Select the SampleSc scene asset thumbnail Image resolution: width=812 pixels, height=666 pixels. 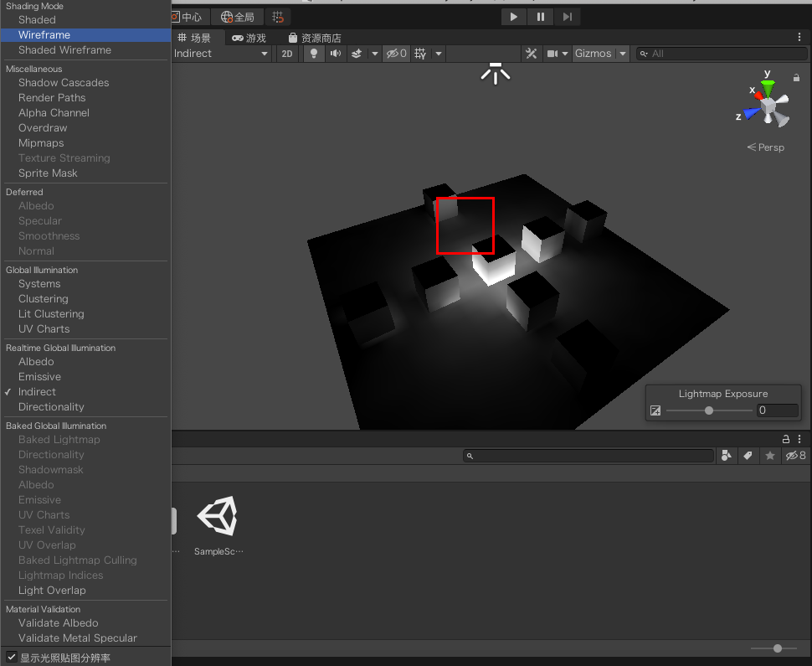(x=218, y=517)
